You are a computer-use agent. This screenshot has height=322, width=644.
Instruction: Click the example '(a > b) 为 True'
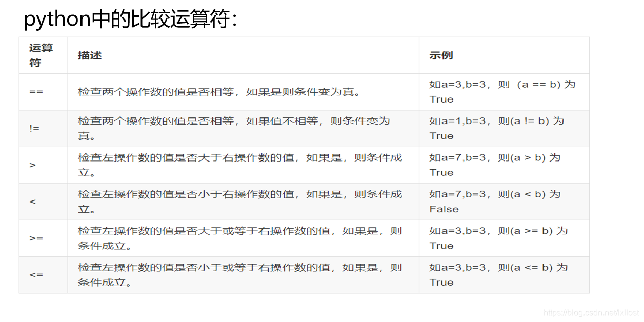[504, 165]
